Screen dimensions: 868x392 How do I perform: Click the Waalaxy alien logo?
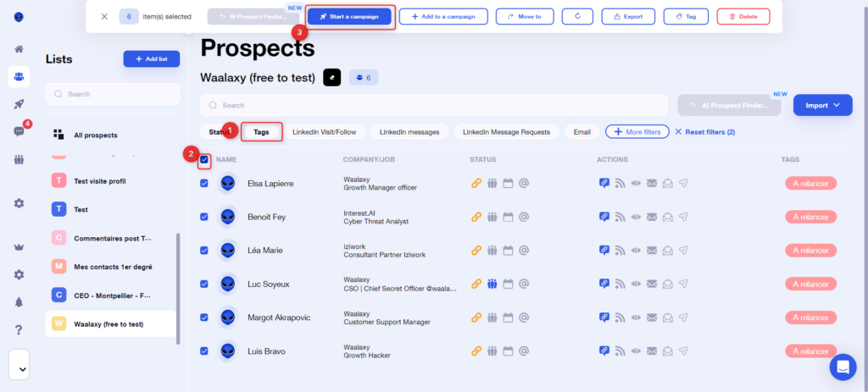pos(19,17)
